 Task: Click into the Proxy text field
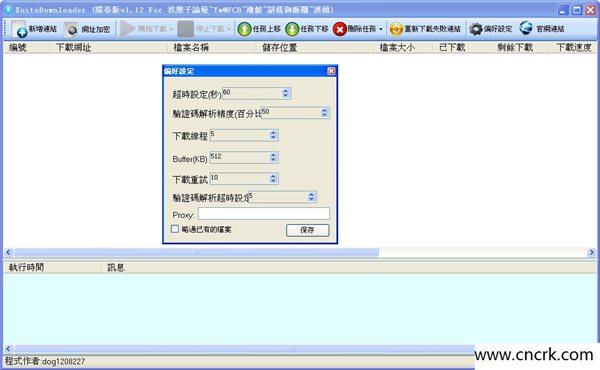(264, 214)
